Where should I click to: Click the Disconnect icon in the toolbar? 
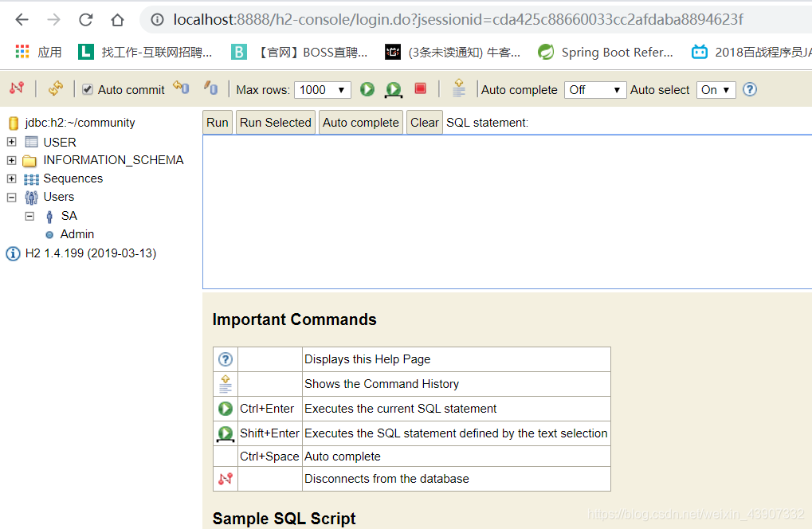17,88
